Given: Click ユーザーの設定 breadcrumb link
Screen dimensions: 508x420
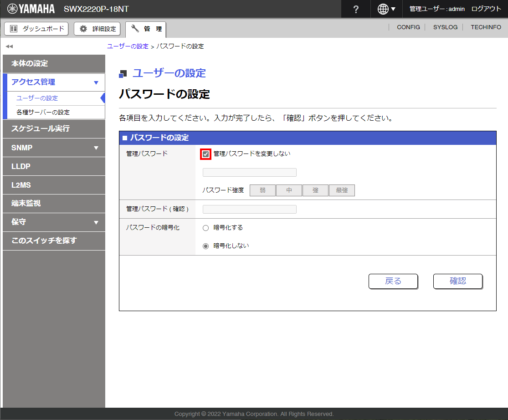Looking at the screenshot, I should click(128, 46).
